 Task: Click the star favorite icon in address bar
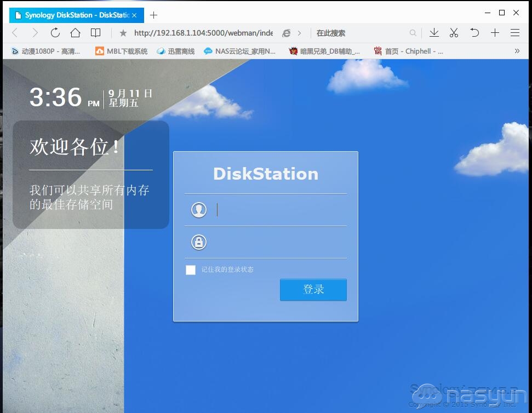click(123, 33)
